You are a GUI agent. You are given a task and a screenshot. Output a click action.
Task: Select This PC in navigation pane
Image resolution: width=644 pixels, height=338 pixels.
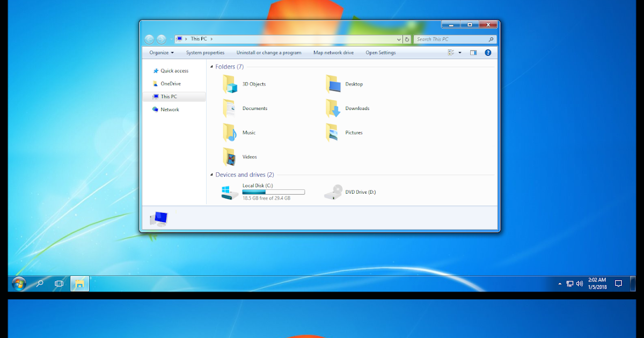pyautogui.click(x=174, y=97)
